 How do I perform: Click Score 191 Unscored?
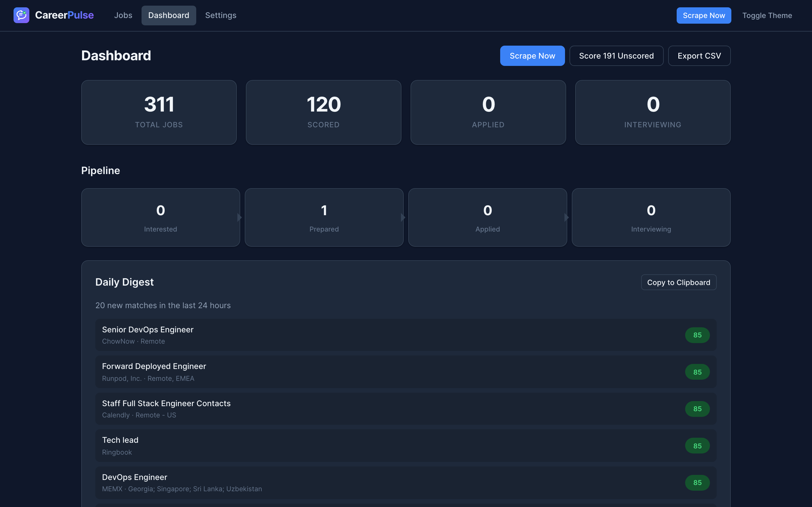coord(616,56)
